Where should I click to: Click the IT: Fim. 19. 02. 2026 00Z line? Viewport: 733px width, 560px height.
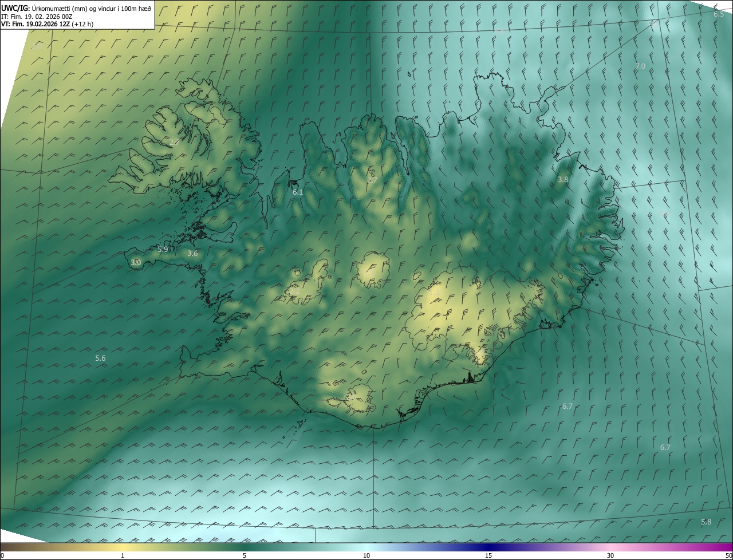pyautogui.click(x=37, y=17)
